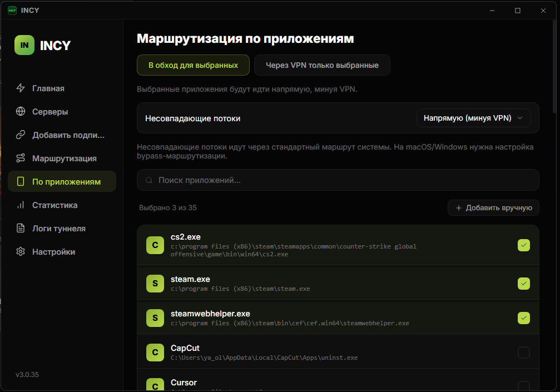Click the CapCut app icon

[x=155, y=353]
